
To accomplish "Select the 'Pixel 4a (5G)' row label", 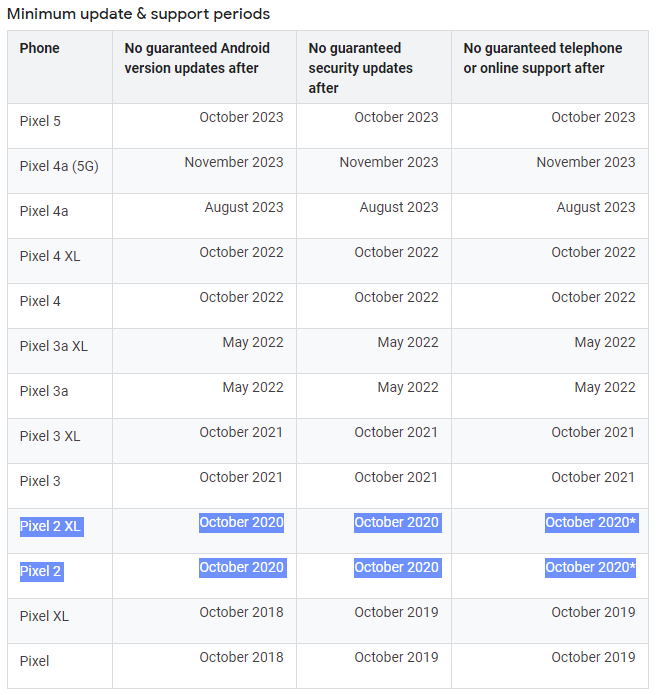I will 59,166.
